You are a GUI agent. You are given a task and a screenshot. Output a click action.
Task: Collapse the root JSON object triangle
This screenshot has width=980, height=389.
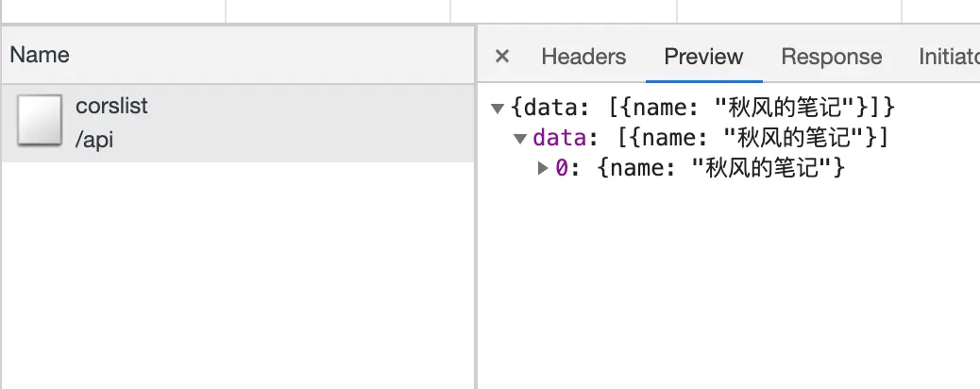498,109
